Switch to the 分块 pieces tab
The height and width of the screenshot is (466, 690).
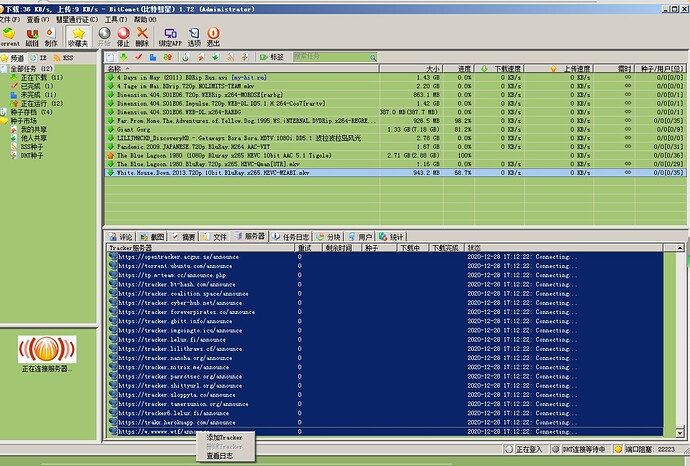[329, 237]
